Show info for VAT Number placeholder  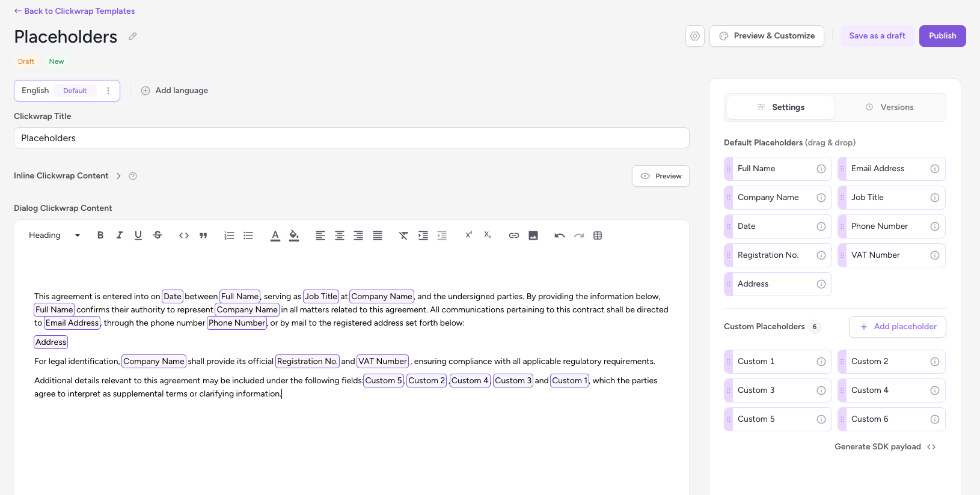click(x=934, y=255)
